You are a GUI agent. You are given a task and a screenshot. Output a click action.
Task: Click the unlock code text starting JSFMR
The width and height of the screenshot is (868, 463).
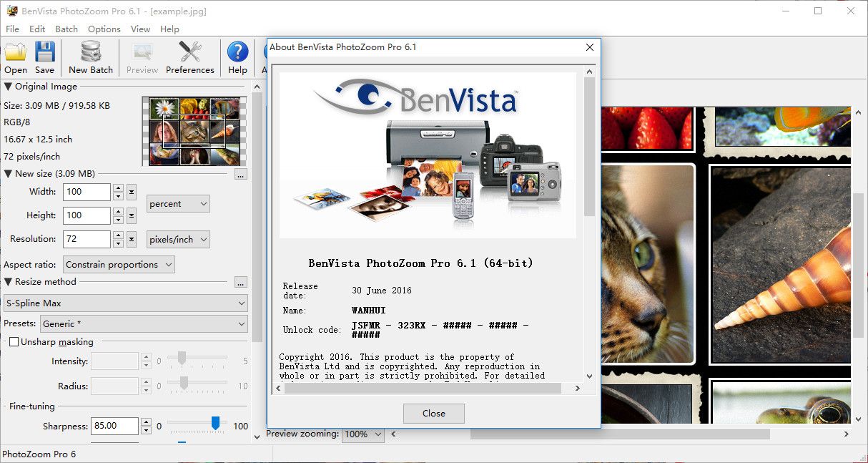(440, 330)
